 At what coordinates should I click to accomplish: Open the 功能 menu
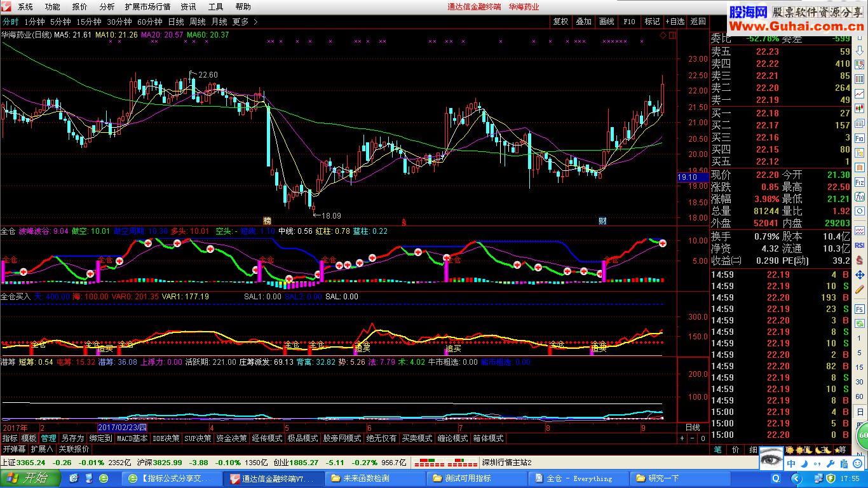[x=53, y=7]
